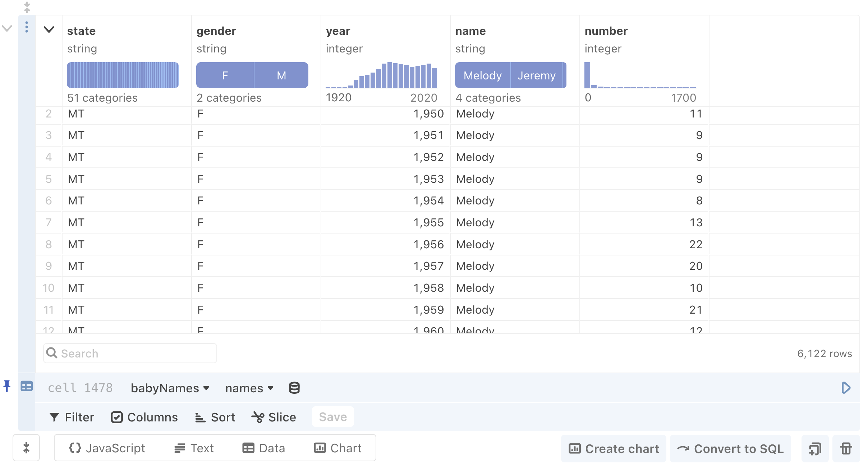Toggle the F gender category filter
Image resolution: width=868 pixels, height=471 pixels.
[x=225, y=75]
